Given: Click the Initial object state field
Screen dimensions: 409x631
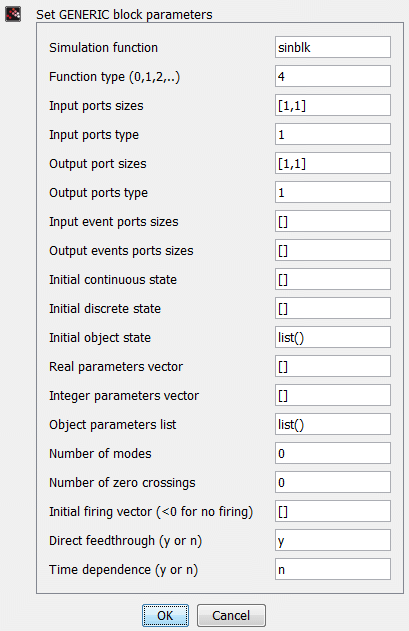Looking at the screenshot, I should tap(333, 337).
